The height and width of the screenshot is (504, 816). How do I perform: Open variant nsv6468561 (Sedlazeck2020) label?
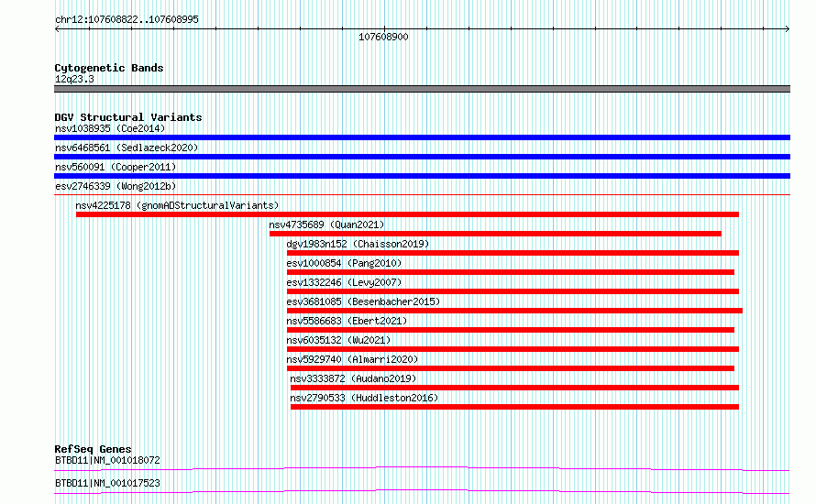click(127, 148)
